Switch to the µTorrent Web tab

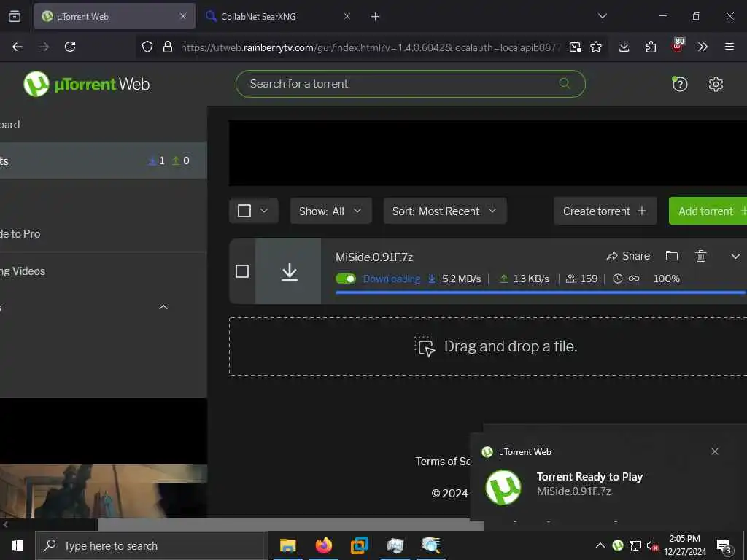click(x=115, y=16)
